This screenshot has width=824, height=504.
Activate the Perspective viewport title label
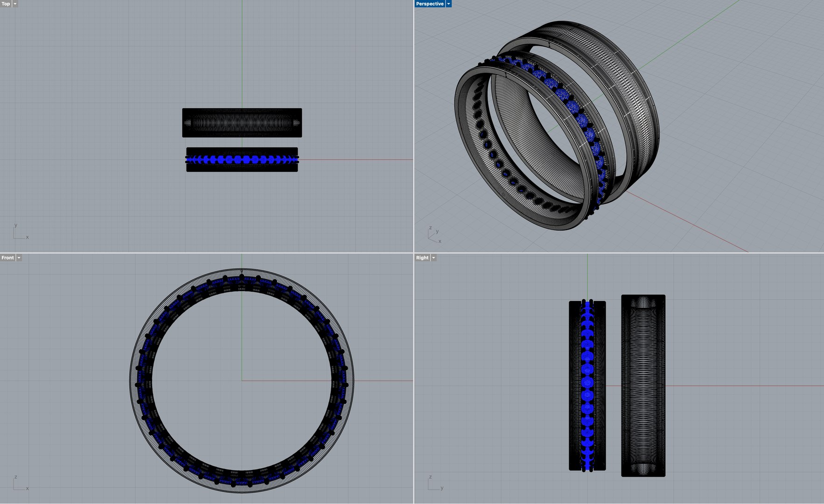point(430,4)
